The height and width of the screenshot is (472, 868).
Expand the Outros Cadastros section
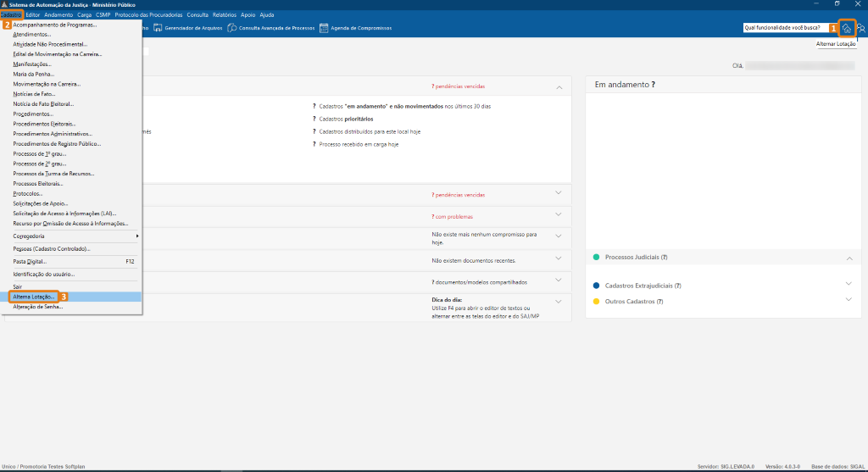point(849,300)
